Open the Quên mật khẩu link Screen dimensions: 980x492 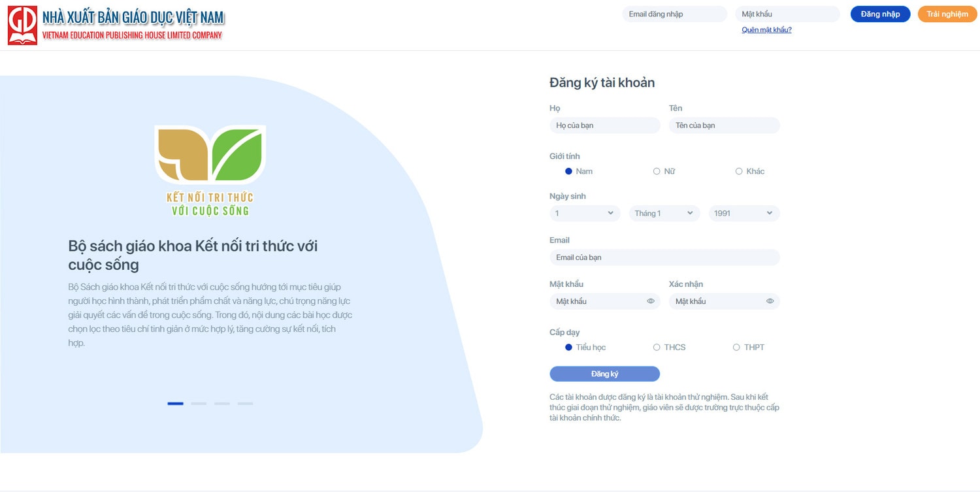point(766,30)
